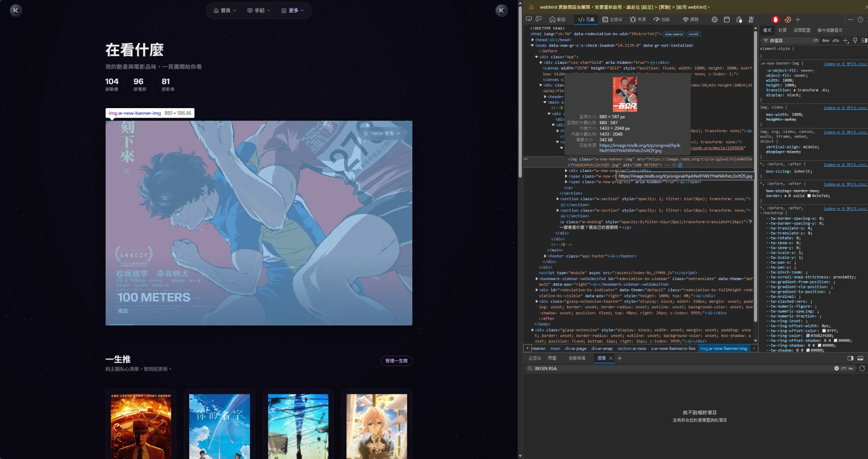Viewport: 868px width, 459px height.
Task: Select a.w-now-banner.is-live breadcrumb
Action: click(673, 348)
